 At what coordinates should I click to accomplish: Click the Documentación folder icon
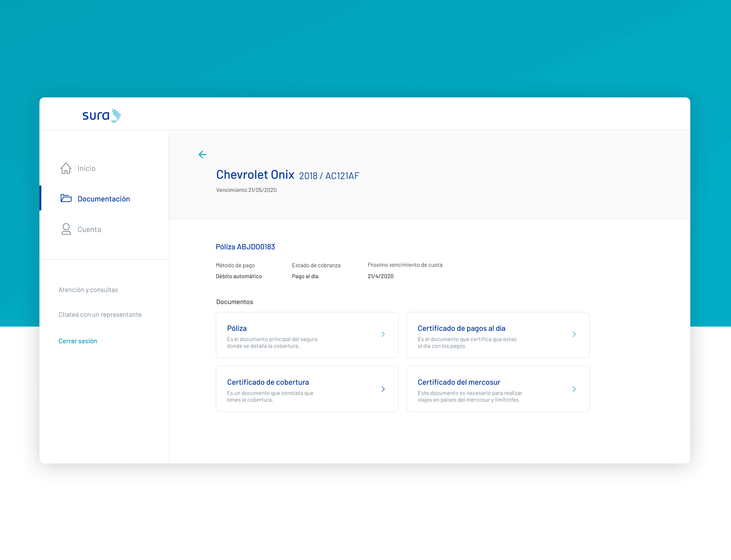pos(66,198)
